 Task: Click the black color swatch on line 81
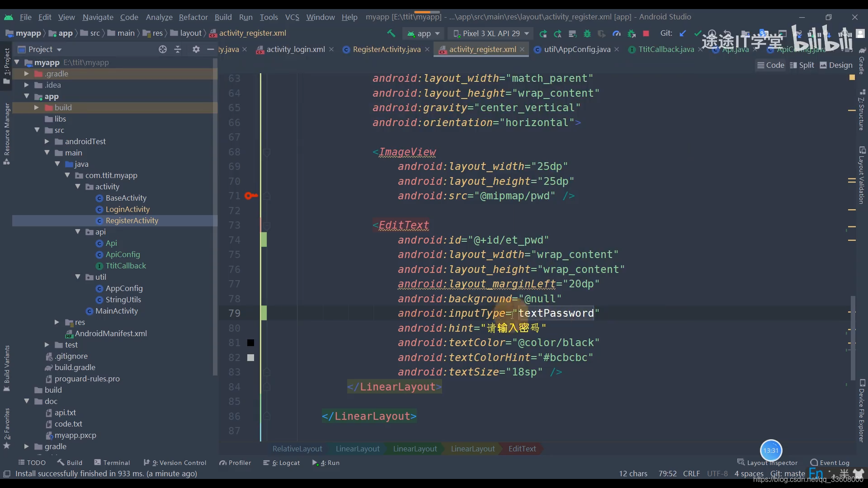coord(250,343)
